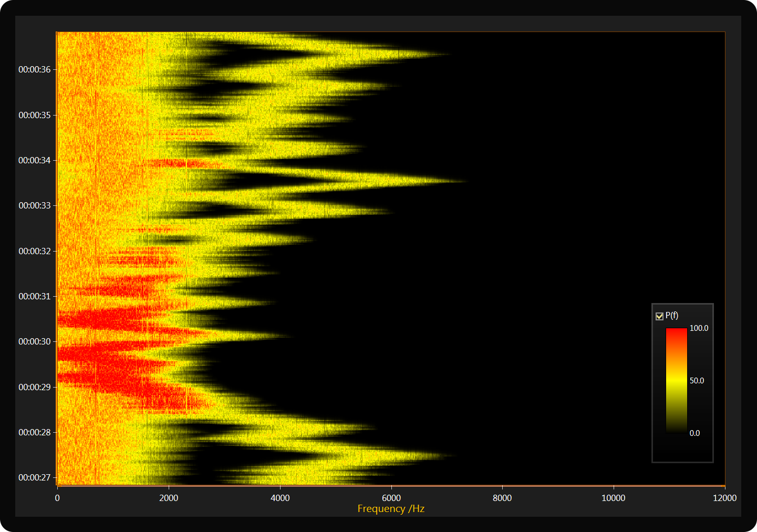This screenshot has width=757, height=532.
Task: Select the 6000 Hz tick on frequency axis
Action: tap(391, 498)
